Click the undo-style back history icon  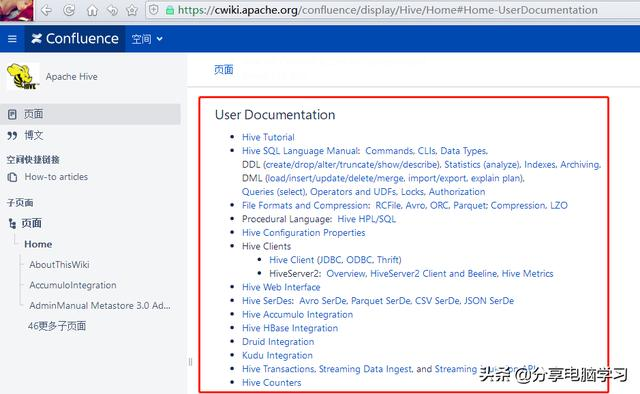[x=112, y=10]
